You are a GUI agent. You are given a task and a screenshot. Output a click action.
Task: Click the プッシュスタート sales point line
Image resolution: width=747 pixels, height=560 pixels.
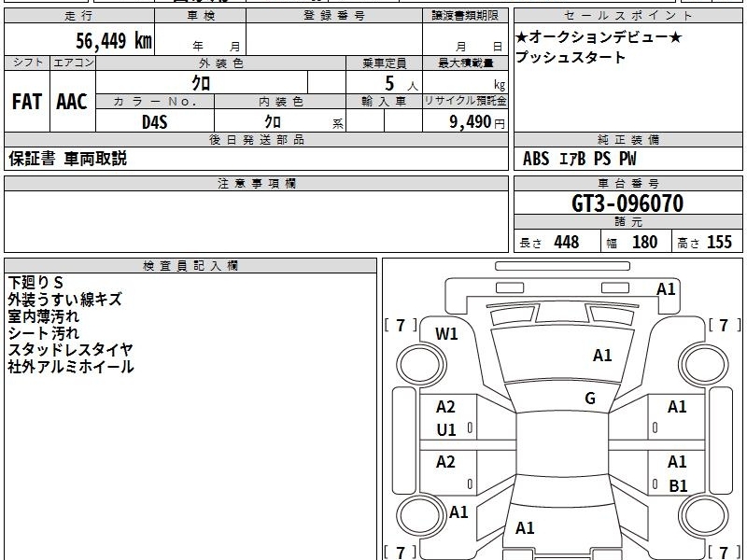pyautogui.click(x=570, y=57)
